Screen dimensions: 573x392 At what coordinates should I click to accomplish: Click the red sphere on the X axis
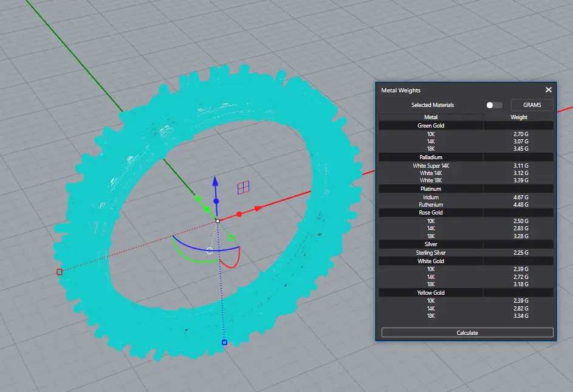point(239,214)
